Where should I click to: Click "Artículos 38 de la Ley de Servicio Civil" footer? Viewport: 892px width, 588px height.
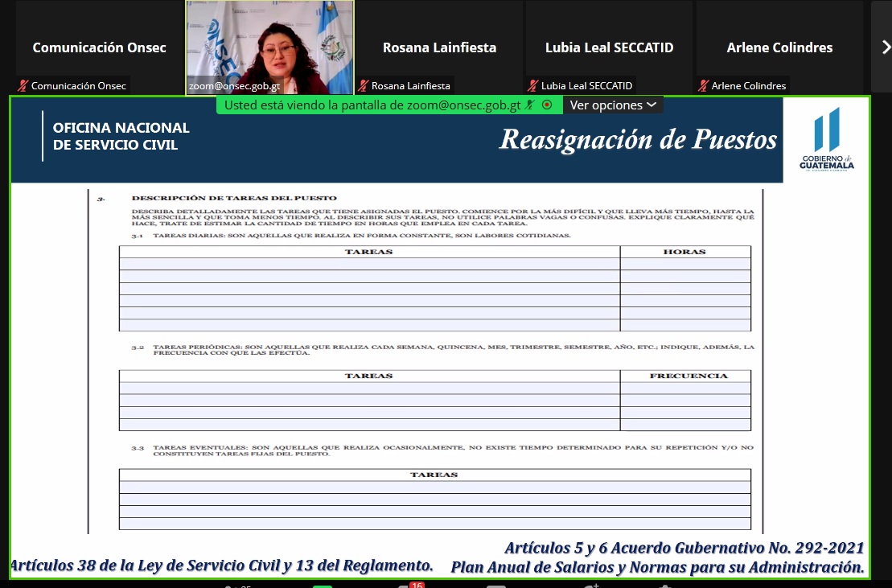click(x=222, y=565)
